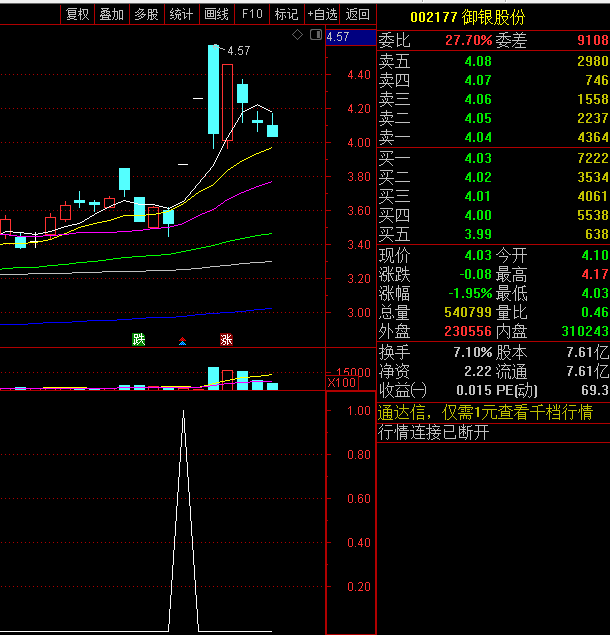This screenshot has width=610, height=635.
Task: Click the highlighted 4.57 axis price box
Action: point(351,37)
